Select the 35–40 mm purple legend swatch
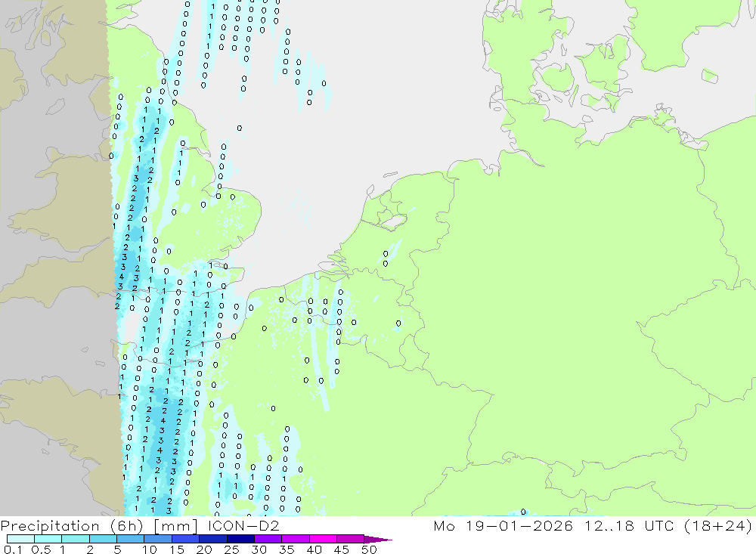 coord(295,539)
